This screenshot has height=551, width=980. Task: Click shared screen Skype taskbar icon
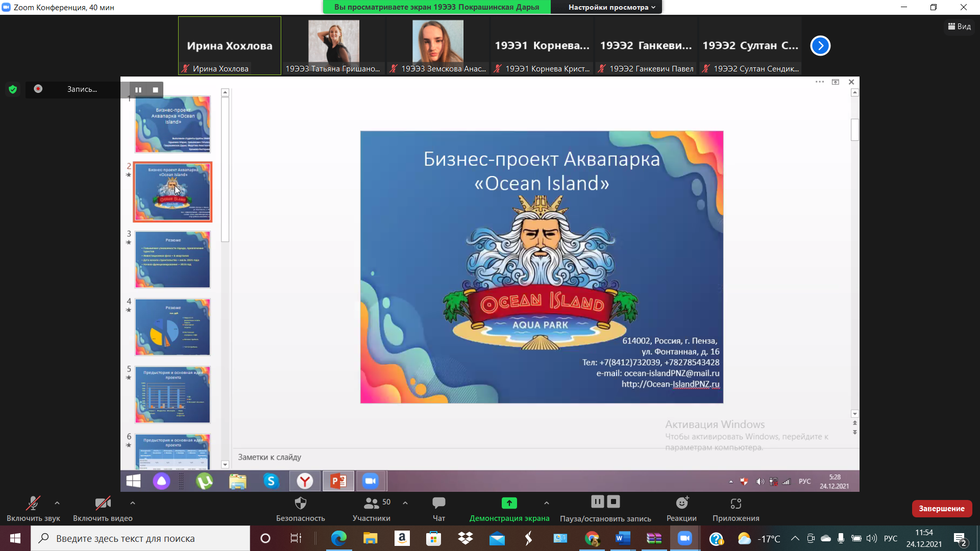pyautogui.click(x=271, y=481)
